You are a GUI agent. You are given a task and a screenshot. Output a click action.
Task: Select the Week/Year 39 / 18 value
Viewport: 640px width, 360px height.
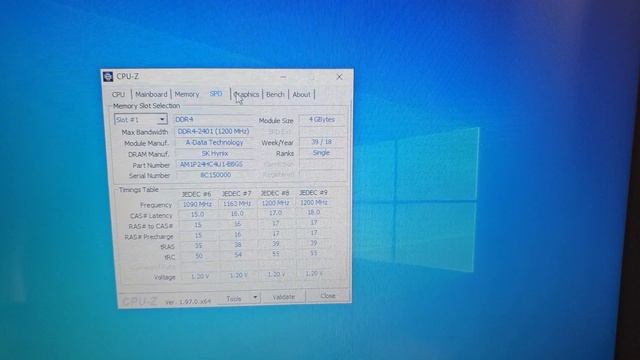(322, 142)
